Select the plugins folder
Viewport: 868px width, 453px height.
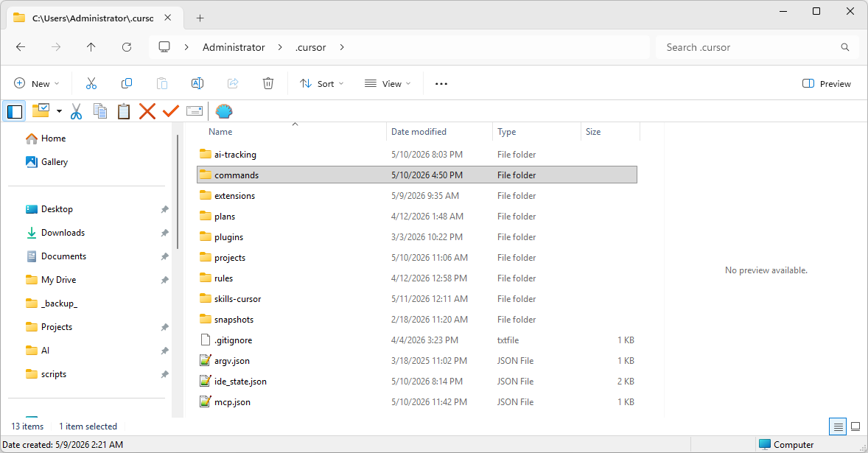click(x=417, y=236)
